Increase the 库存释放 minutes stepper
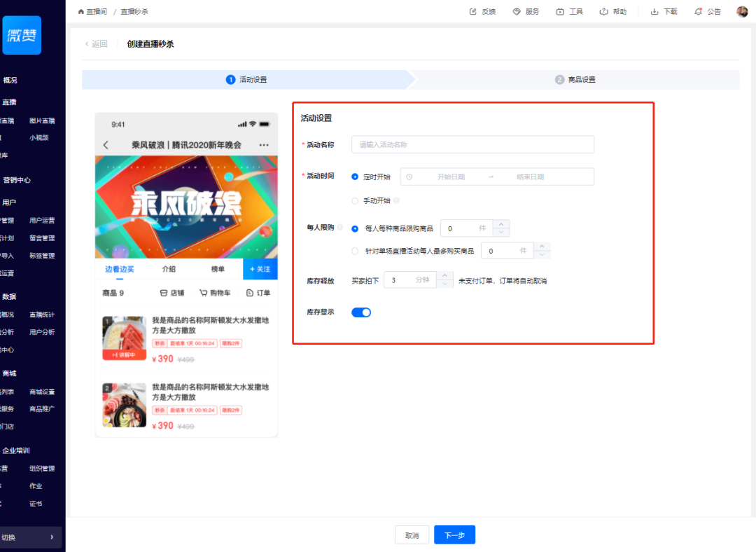 click(444, 275)
